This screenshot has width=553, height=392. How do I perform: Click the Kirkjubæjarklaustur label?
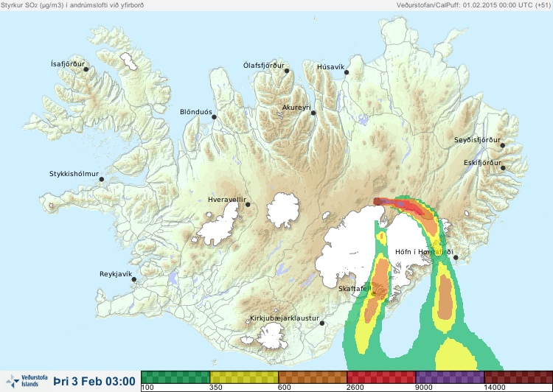click(x=285, y=318)
